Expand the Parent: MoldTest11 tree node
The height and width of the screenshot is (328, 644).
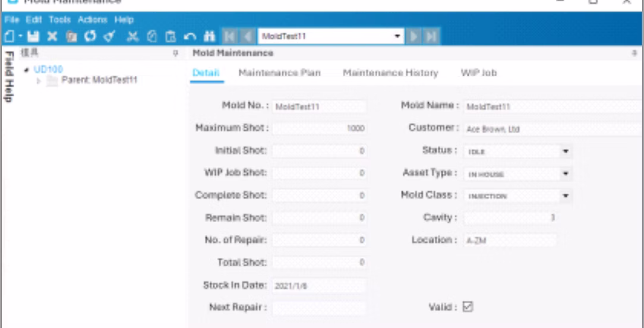(39, 81)
